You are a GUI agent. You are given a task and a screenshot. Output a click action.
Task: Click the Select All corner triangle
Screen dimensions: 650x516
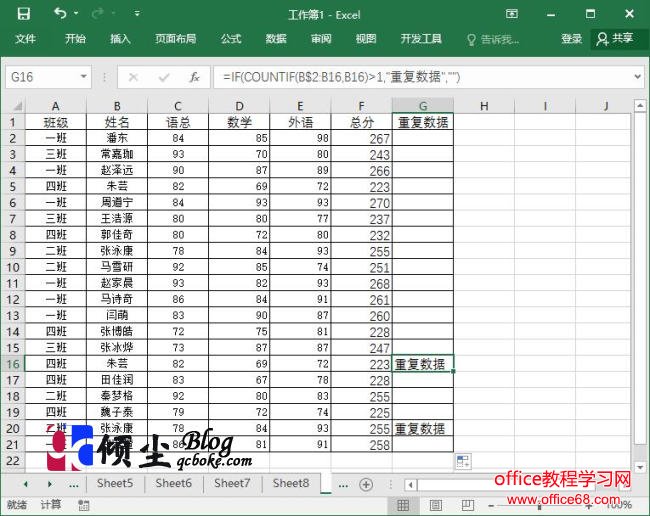[x=18, y=106]
